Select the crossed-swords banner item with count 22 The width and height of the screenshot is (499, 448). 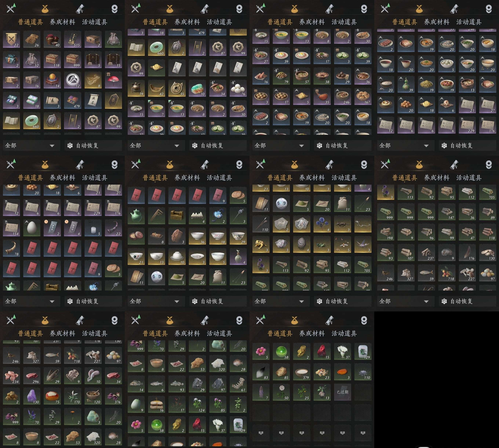point(12,39)
